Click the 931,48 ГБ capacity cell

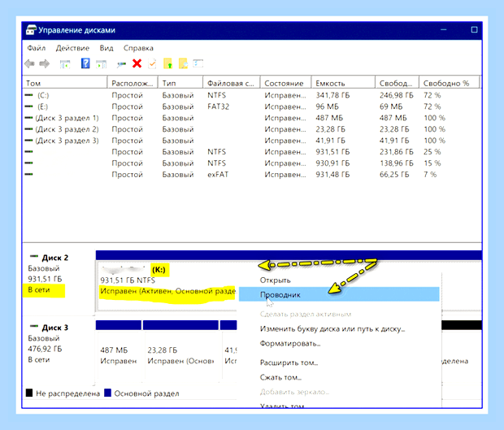(x=332, y=174)
